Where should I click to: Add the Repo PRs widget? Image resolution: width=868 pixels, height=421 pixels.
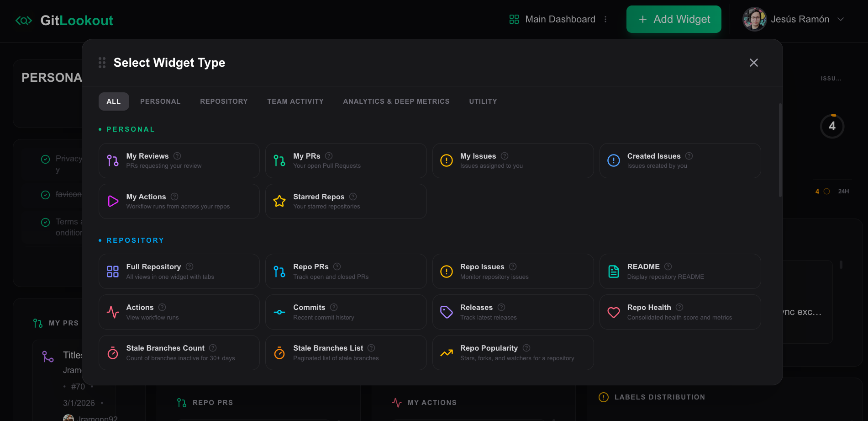pos(346,272)
